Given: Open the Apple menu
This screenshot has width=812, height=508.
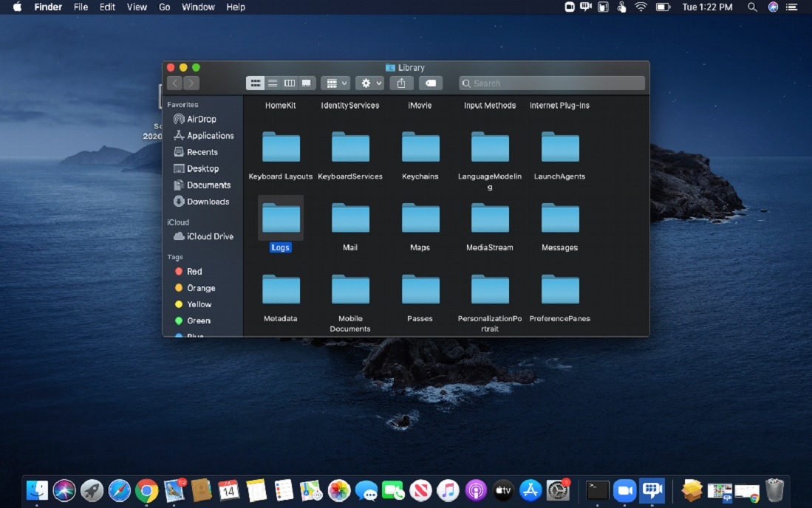Looking at the screenshot, I should pyautogui.click(x=17, y=7).
